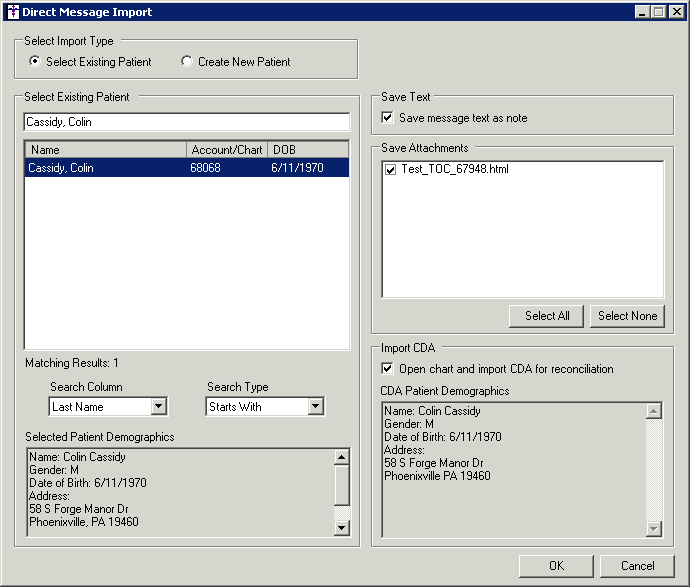
Task: Click the Test_TOC_67948.html attachment name
Action: click(x=455, y=169)
